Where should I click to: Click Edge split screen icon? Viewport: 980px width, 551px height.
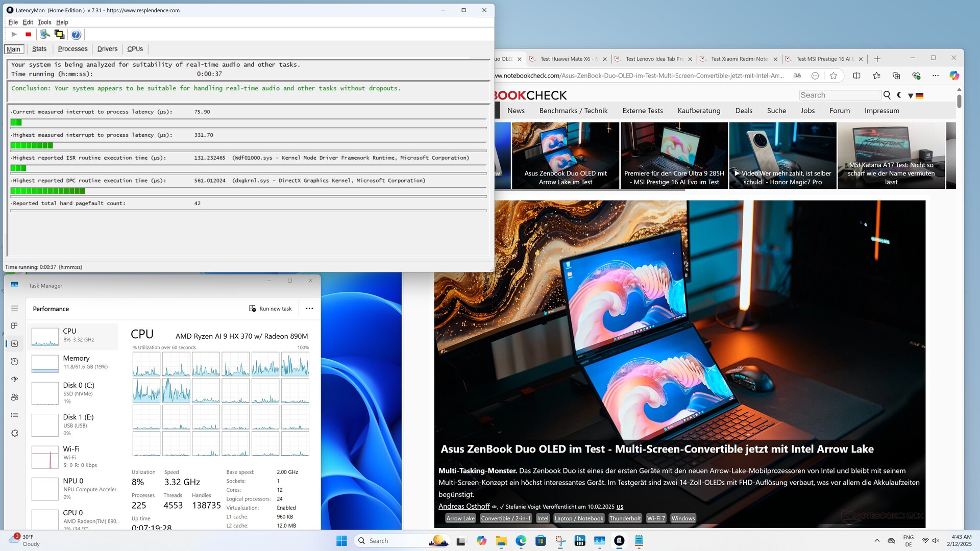click(x=856, y=76)
